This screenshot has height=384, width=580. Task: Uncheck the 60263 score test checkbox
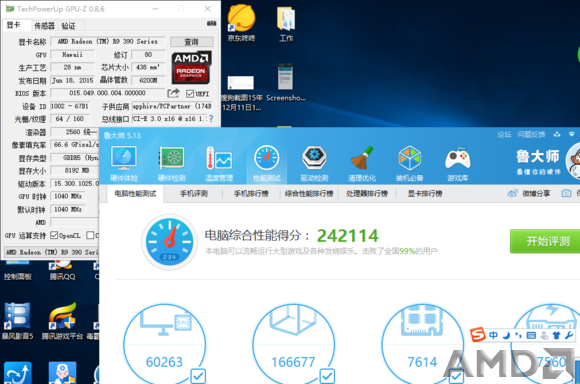point(198,376)
